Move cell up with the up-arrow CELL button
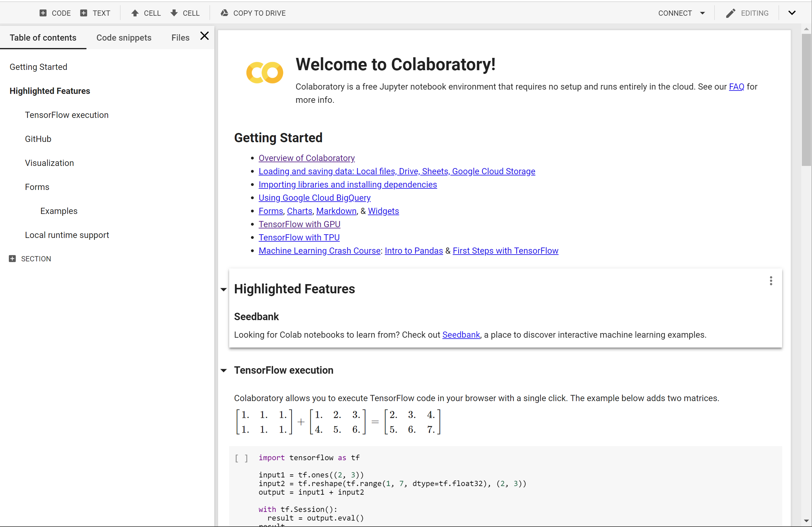This screenshot has height=527, width=812. [146, 13]
